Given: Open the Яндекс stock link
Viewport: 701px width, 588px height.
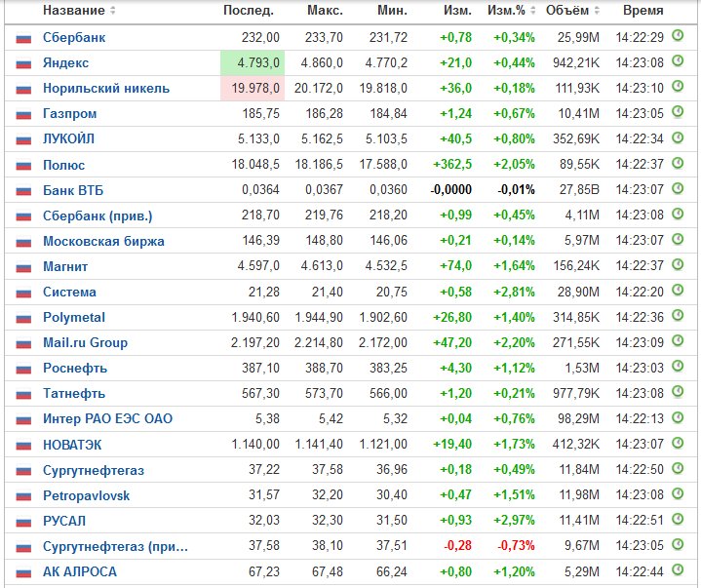Looking at the screenshot, I should (65, 63).
